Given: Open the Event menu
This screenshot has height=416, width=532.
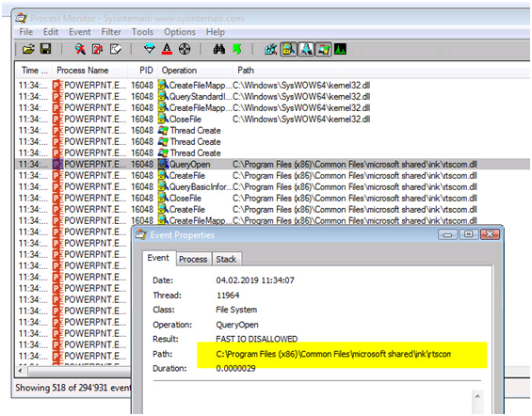Looking at the screenshot, I should [x=80, y=32].
